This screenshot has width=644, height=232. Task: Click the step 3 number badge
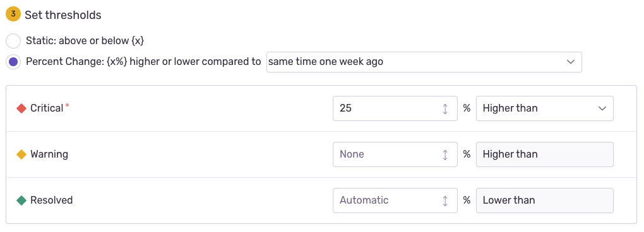point(13,14)
